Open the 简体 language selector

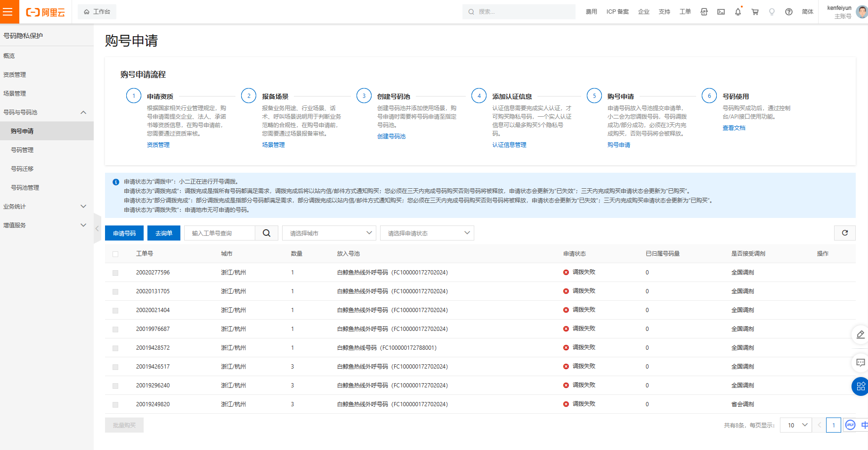[807, 12]
